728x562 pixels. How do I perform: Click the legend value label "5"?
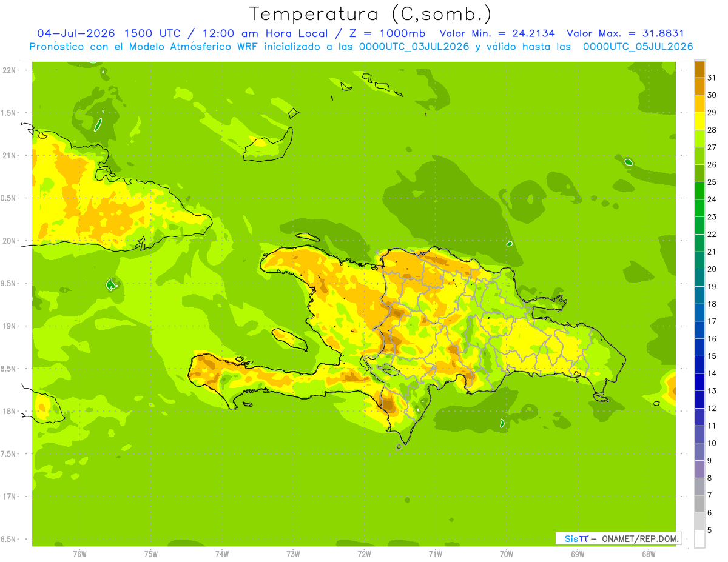(x=710, y=530)
